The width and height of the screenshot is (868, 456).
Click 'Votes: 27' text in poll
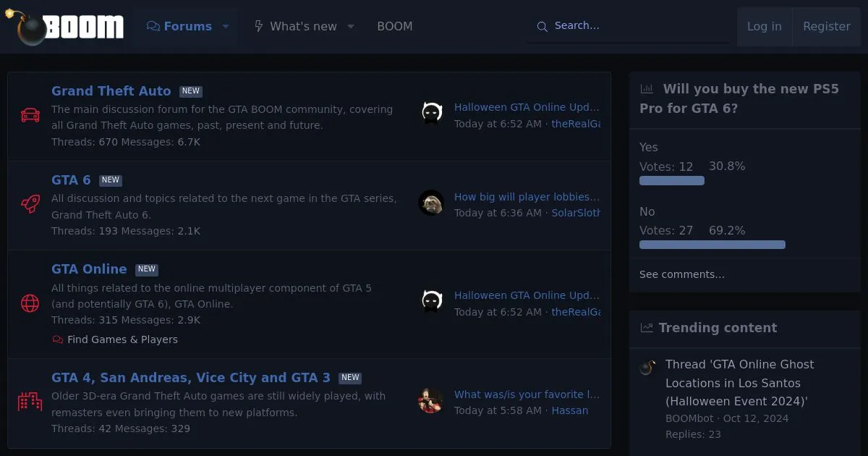tap(666, 230)
